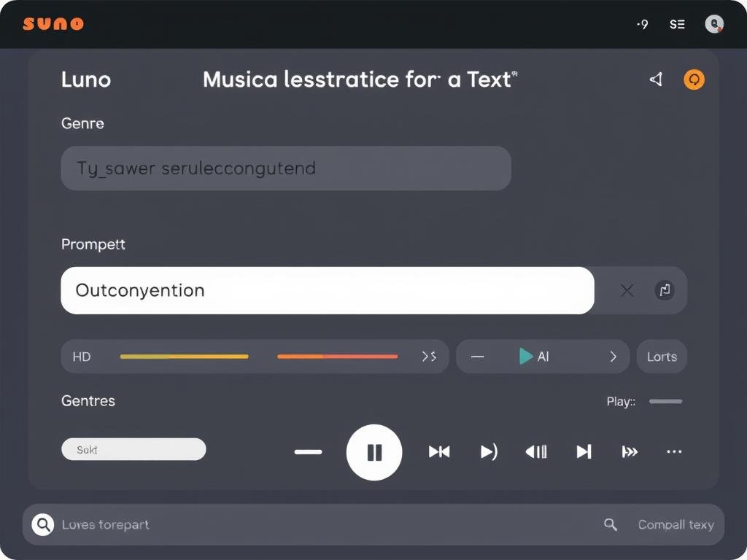Open the fast-forward playback icon
Viewport: 747px width, 560px height.
[630, 452]
